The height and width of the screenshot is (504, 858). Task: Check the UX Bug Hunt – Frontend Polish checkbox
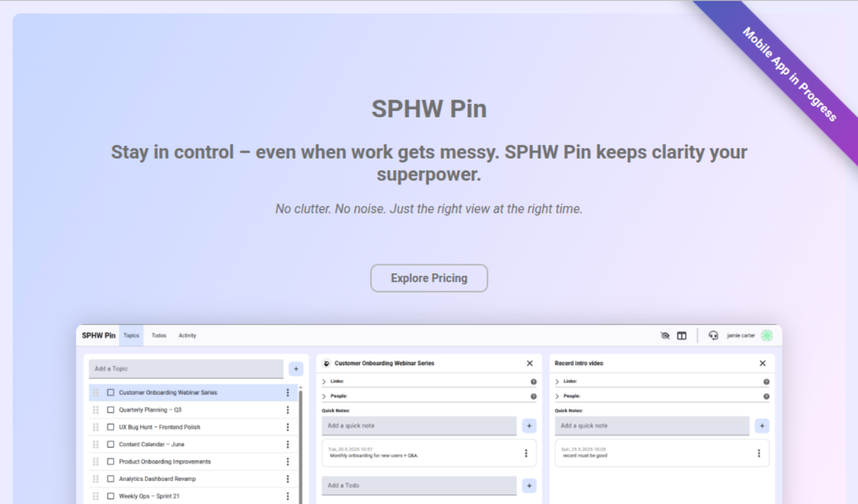click(111, 427)
